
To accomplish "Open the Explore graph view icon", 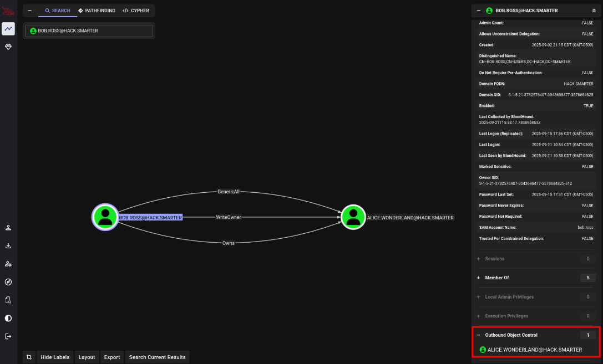I will pos(8,29).
